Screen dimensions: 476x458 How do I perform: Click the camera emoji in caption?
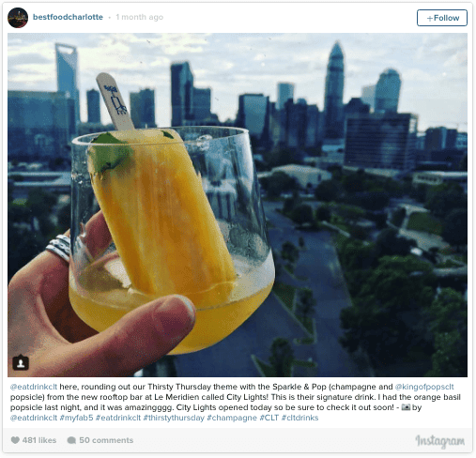tap(406, 407)
